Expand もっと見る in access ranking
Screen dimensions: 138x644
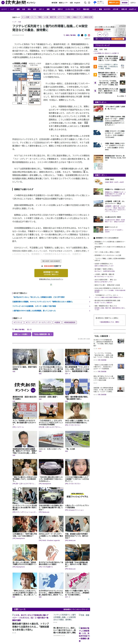(121, 96)
